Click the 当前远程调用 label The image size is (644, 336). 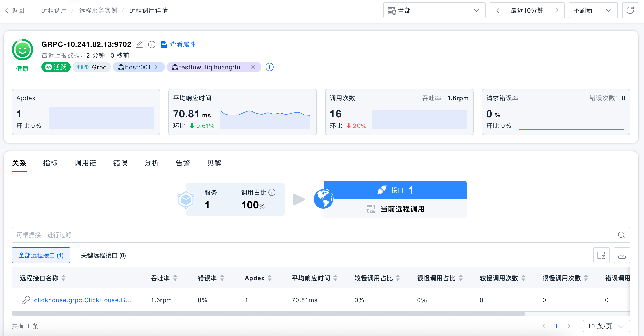coord(403,209)
